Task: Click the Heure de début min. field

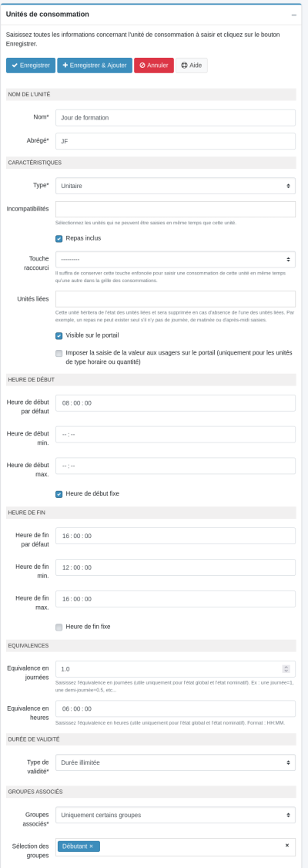Action: pos(176,435)
